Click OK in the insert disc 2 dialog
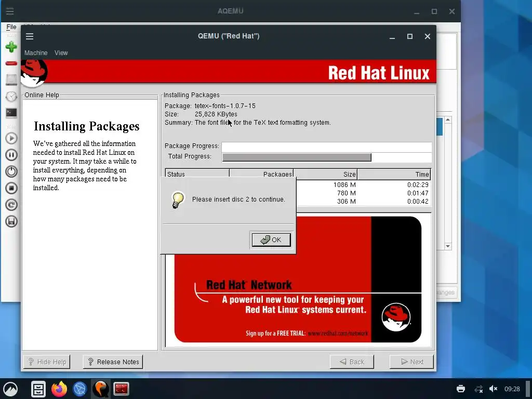This screenshot has width=532, height=399. pos(271,240)
